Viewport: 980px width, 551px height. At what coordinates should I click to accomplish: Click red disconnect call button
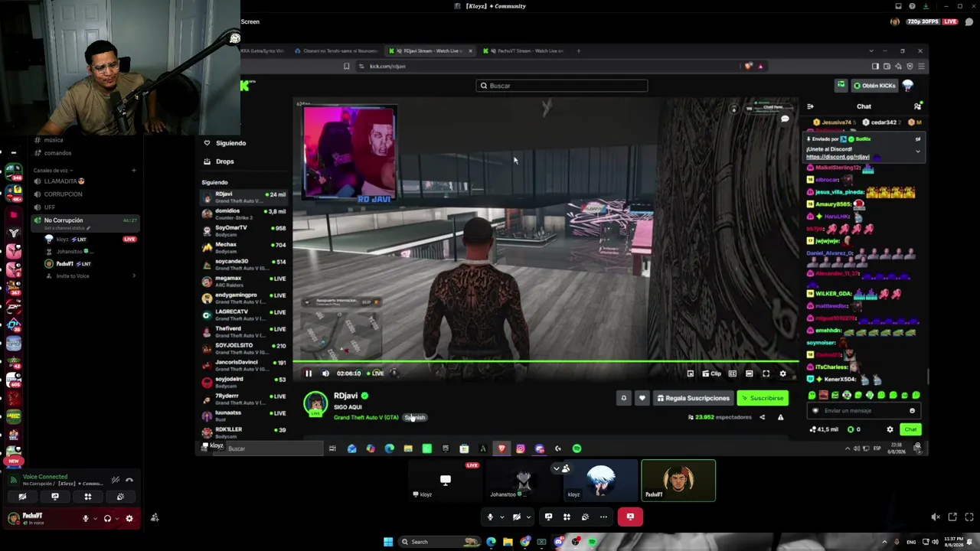point(630,517)
